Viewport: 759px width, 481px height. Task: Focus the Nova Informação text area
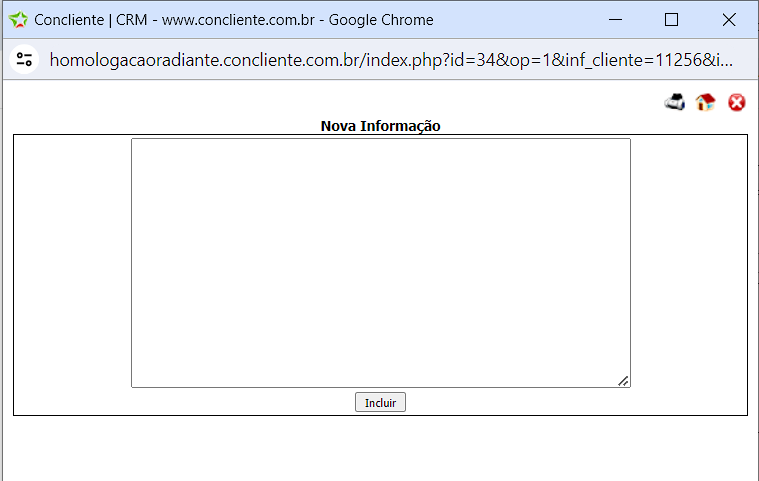380,262
